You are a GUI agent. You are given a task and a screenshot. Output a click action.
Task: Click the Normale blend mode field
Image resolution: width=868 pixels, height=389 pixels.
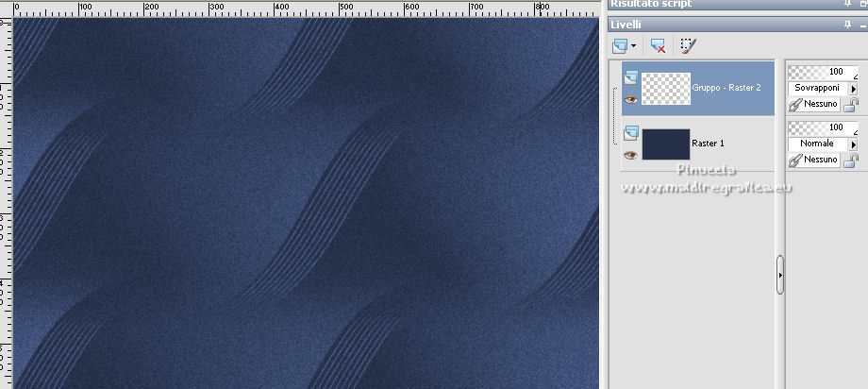pyautogui.click(x=818, y=144)
